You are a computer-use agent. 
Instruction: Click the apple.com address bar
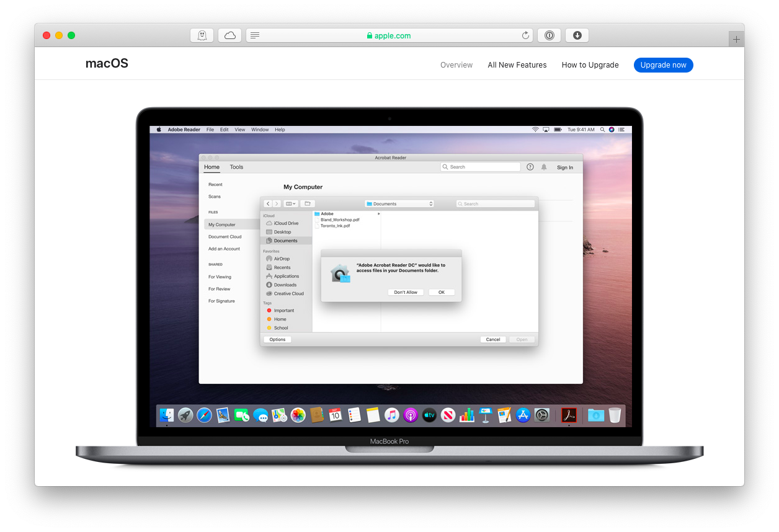coord(389,35)
